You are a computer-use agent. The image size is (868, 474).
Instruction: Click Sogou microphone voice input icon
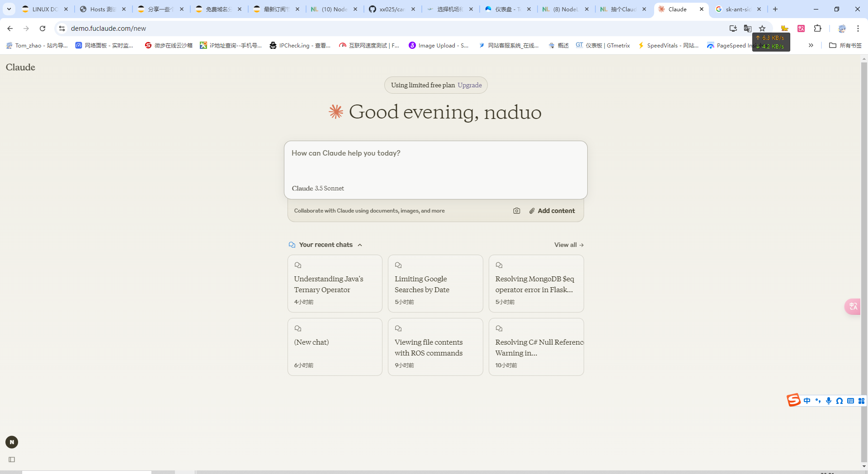[829, 401]
